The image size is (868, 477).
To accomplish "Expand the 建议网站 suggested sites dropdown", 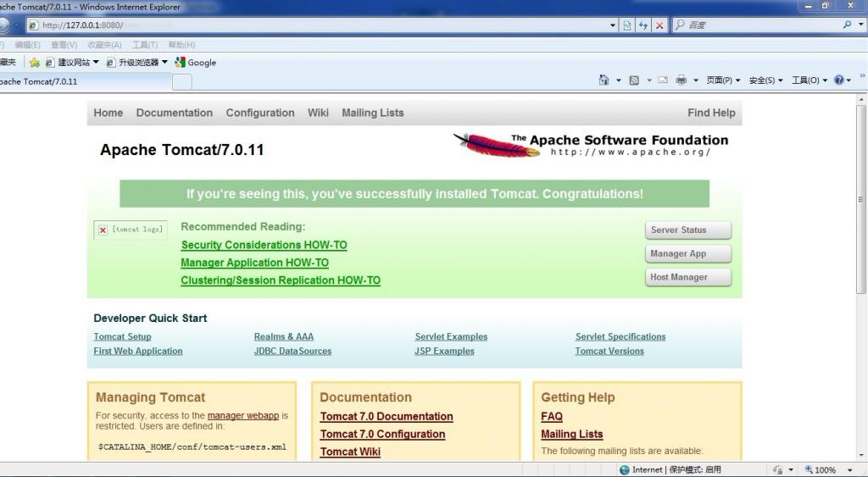I will 96,62.
